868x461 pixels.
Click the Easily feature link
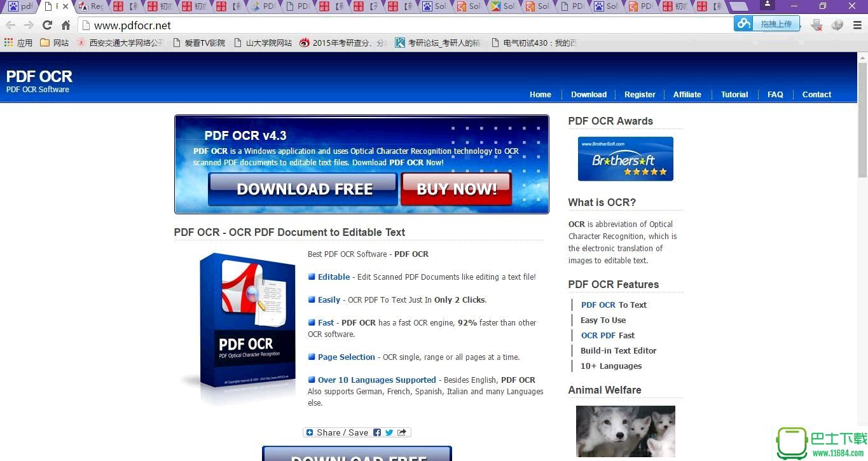coord(329,300)
